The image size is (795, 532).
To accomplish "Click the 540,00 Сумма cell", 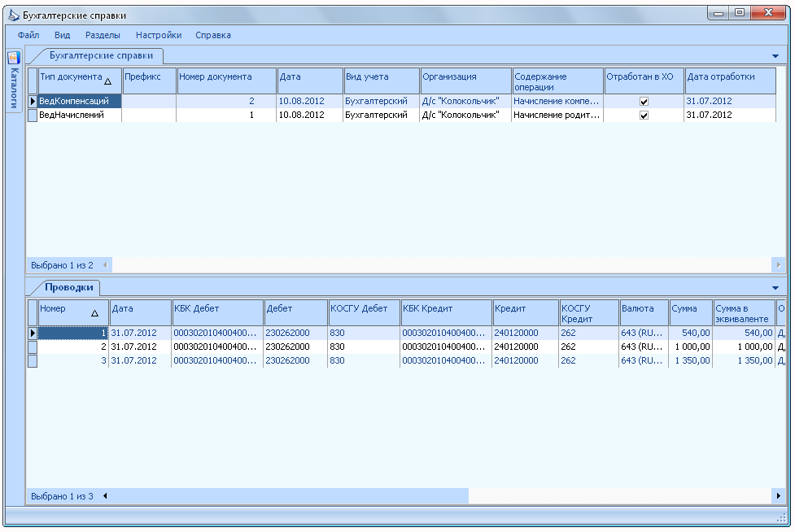I will (x=690, y=333).
